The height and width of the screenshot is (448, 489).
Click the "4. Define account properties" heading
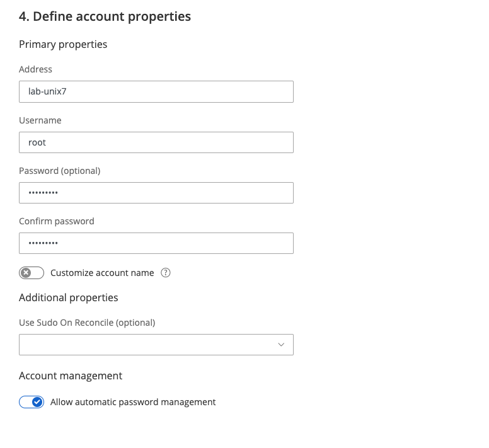point(105,16)
